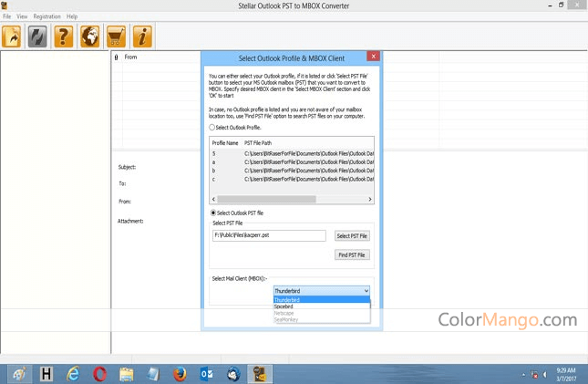Click the Select Mailbox toolbar icon
The image size is (588, 384).
pos(13,36)
